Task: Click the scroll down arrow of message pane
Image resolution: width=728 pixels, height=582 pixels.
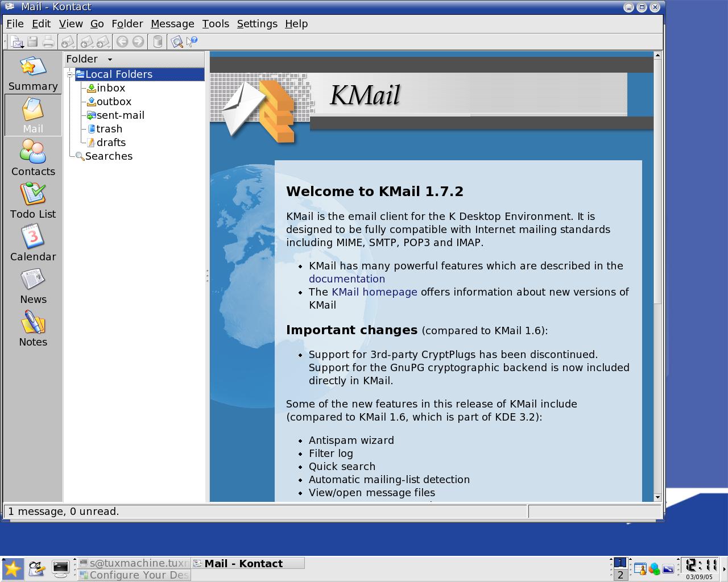Action: [x=657, y=497]
